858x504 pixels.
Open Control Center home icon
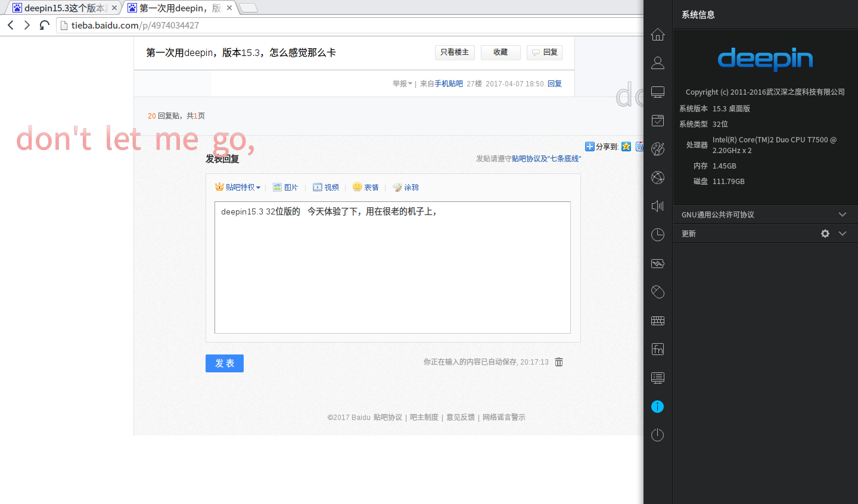pyautogui.click(x=658, y=35)
